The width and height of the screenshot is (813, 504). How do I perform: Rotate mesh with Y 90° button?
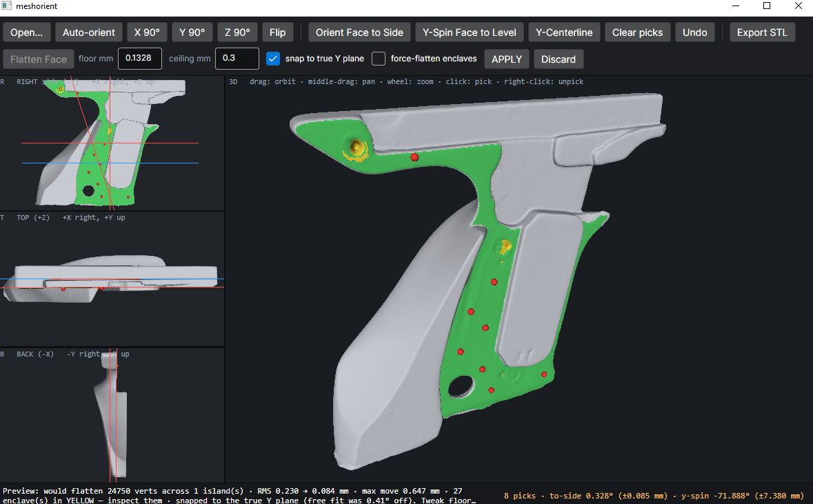[x=192, y=32]
